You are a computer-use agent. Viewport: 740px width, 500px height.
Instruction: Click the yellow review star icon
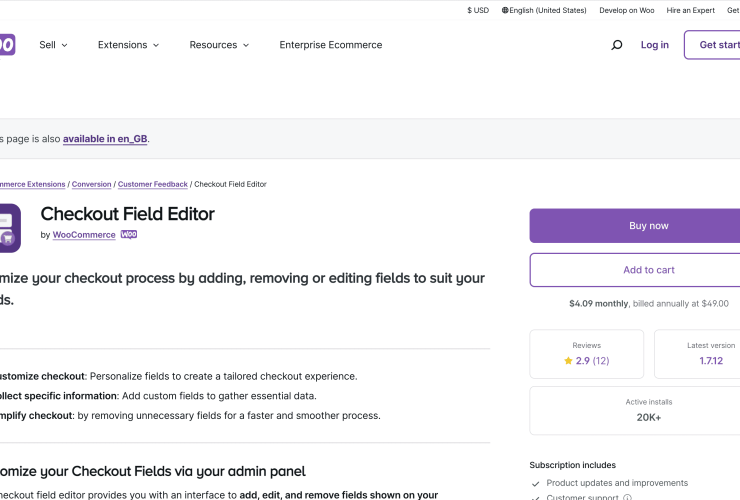point(568,360)
